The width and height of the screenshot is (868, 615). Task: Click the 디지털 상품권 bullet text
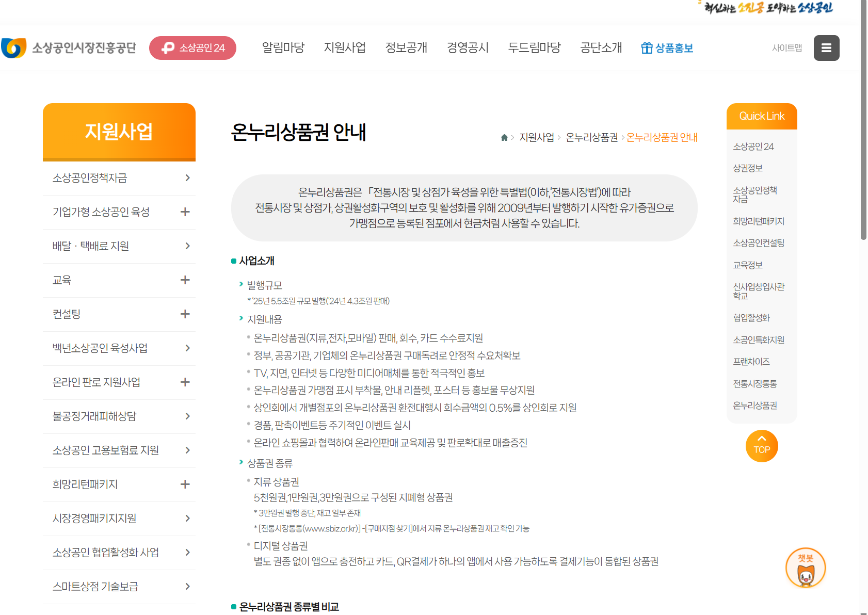pos(281,546)
